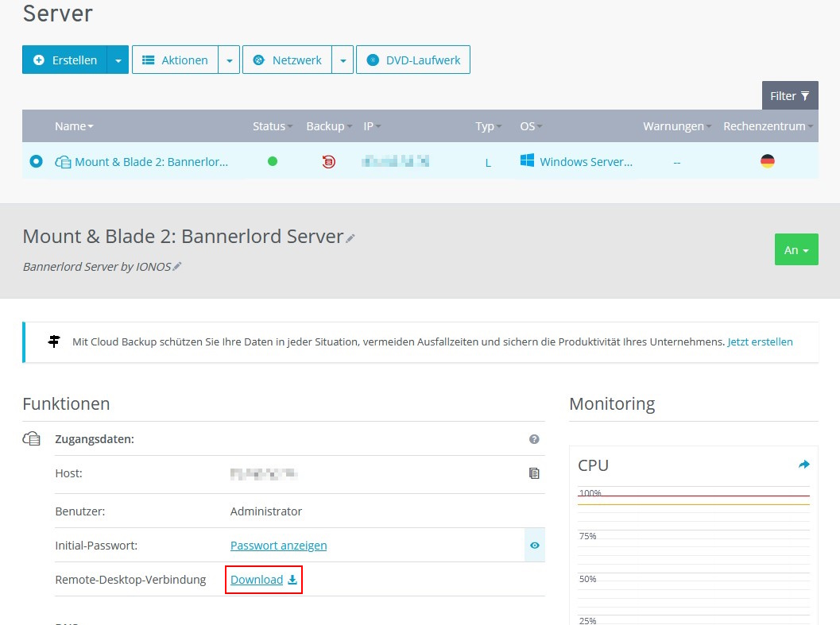Sort table by Typ column
840x625 pixels.
click(x=488, y=126)
